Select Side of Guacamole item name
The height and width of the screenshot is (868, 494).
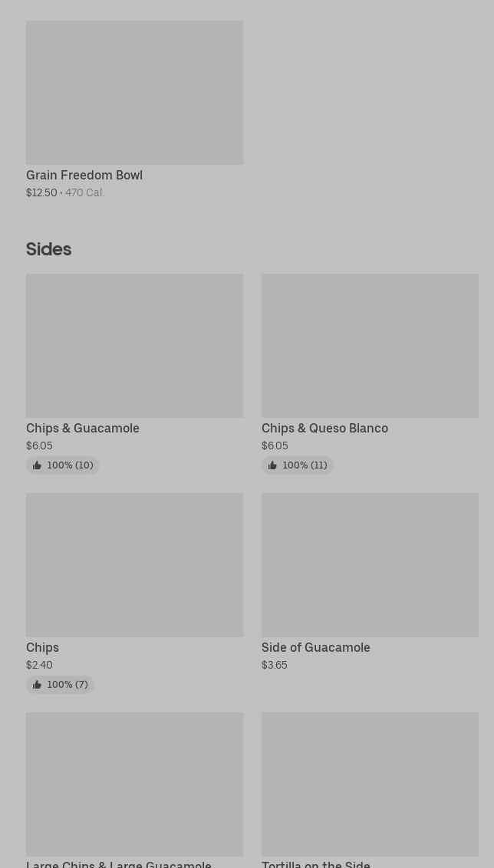(316, 647)
